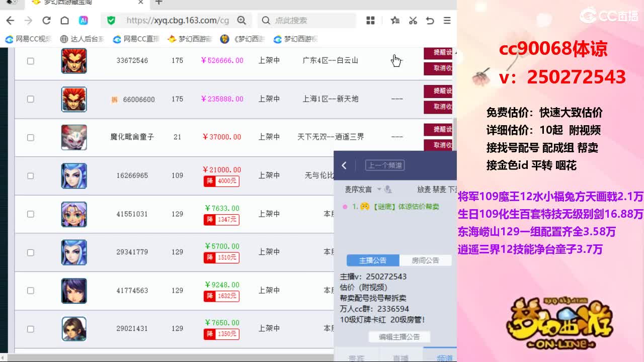Click 取消收藏 button for listing 66006600
Viewport: 644px width, 362px height.
coord(438,107)
